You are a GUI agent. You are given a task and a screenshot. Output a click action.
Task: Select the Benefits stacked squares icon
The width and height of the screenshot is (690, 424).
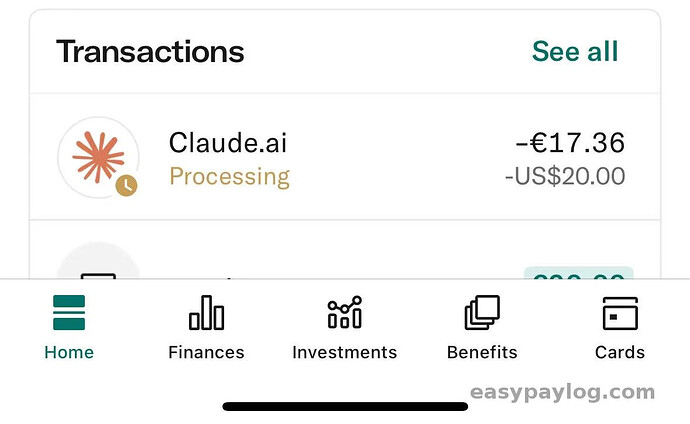coord(482,312)
